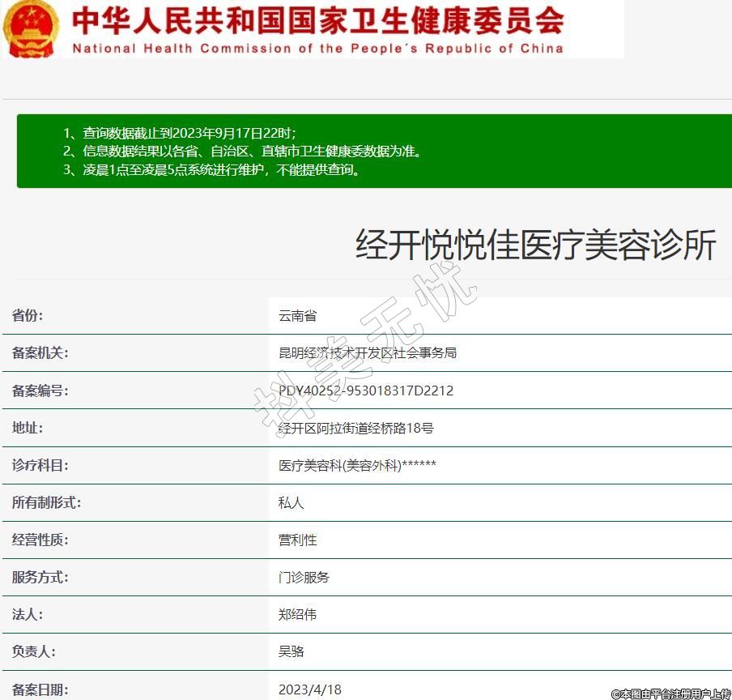Click the legal person name 郑绍伟
Screen dimensions: 732x700
click(x=297, y=614)
